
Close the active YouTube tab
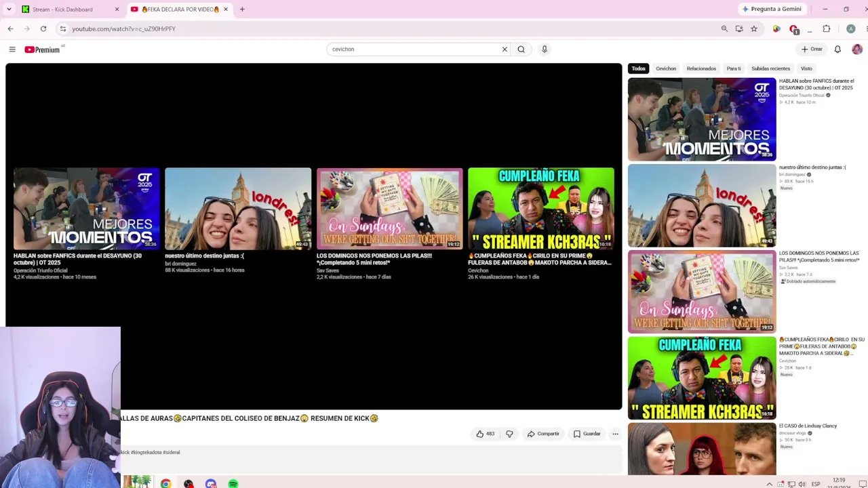pyautogui.click(x=225, y=9)
